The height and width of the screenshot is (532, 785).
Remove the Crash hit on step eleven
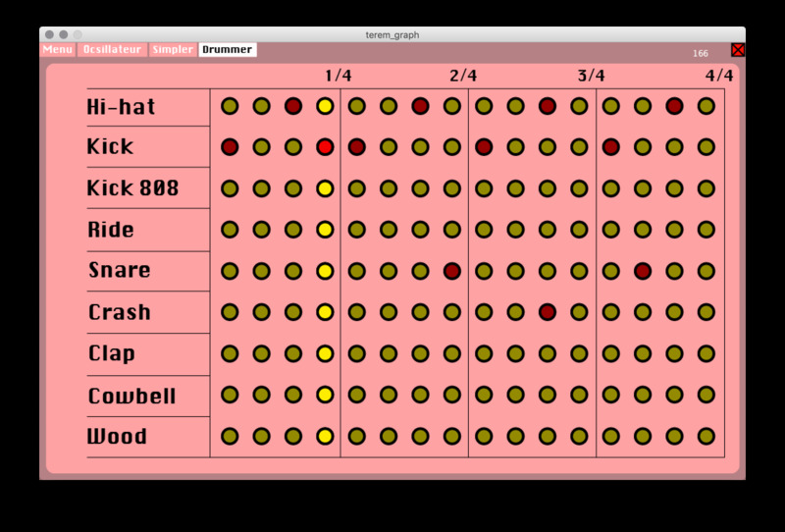[547, 312]
